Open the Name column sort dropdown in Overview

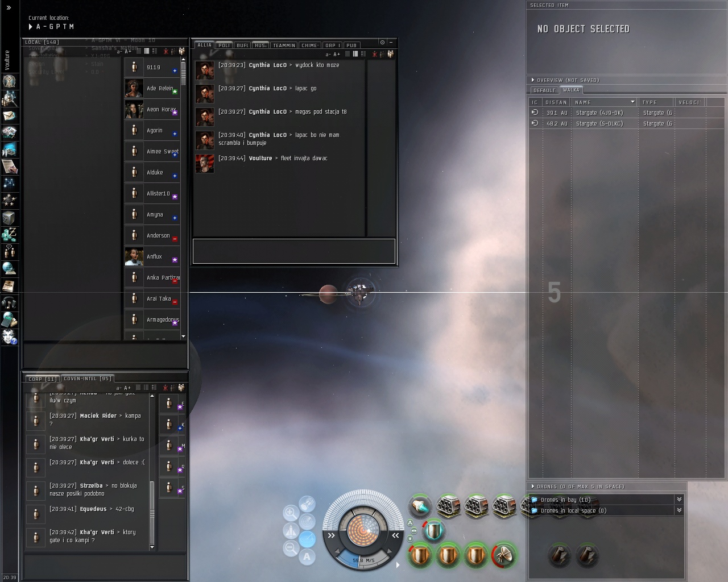coord(632,102)
